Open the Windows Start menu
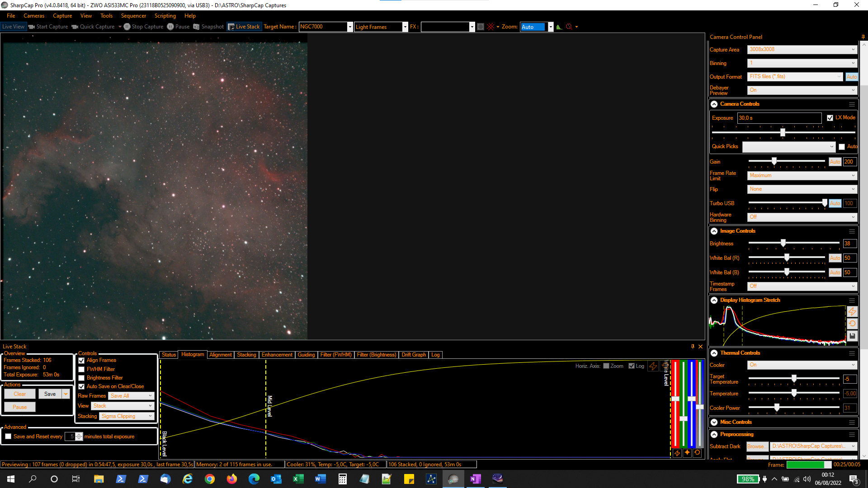 11,479
